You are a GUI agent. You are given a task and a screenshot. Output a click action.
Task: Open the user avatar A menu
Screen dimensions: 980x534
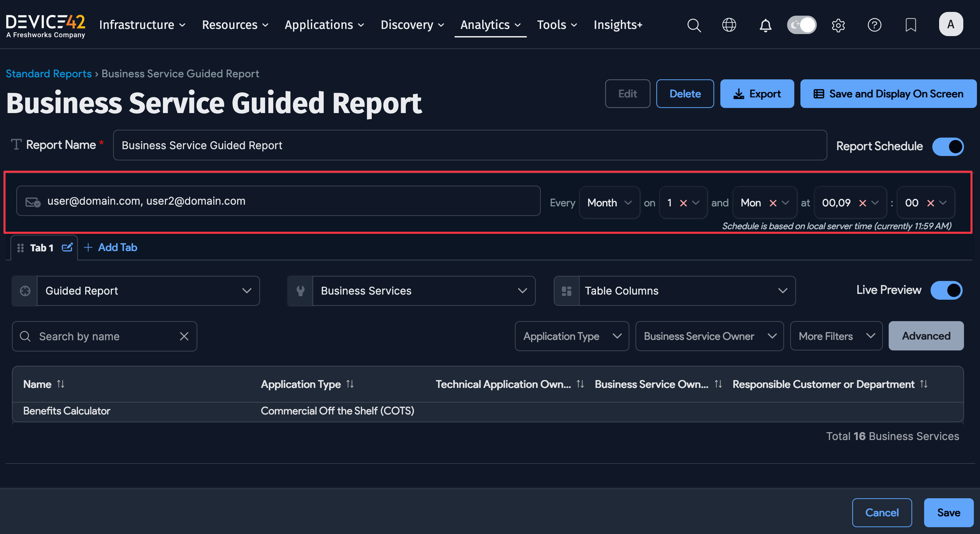pos(951,24)
